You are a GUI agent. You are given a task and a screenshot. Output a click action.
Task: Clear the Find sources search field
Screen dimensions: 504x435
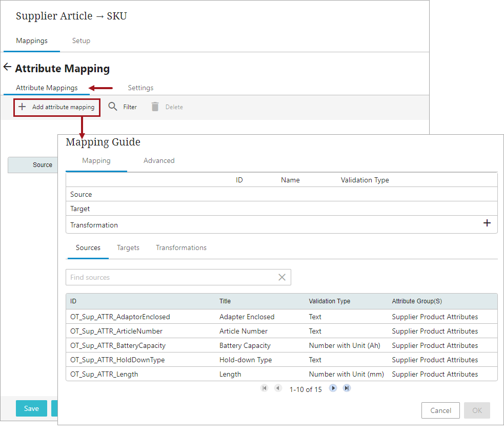coord(282,277)
